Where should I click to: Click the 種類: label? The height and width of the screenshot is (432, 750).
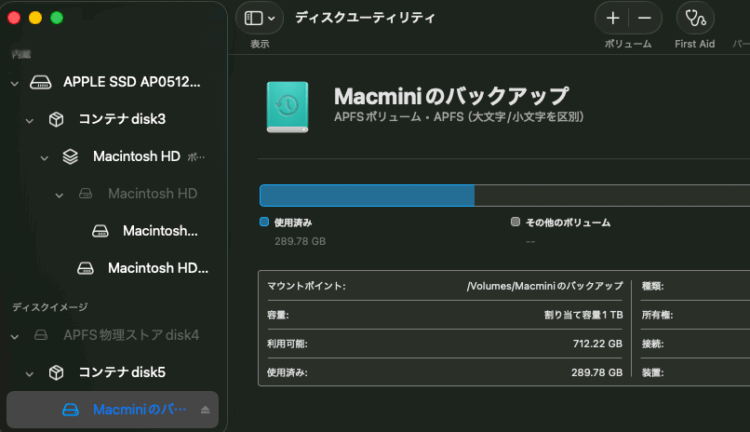tap(652, 286)
